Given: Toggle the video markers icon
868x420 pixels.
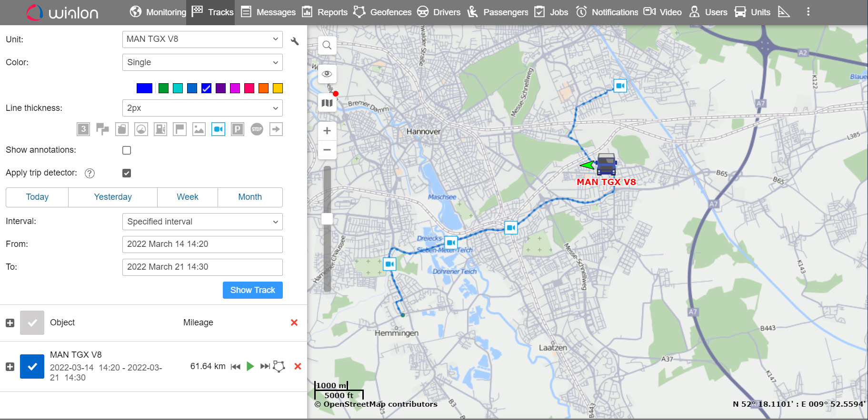Looking at the screenshot, I should tap(218, 129).
